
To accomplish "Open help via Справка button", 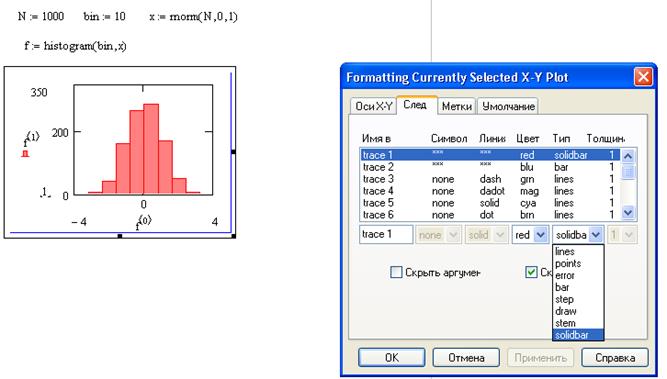I will pyautogui.click(x=615, y=357).
